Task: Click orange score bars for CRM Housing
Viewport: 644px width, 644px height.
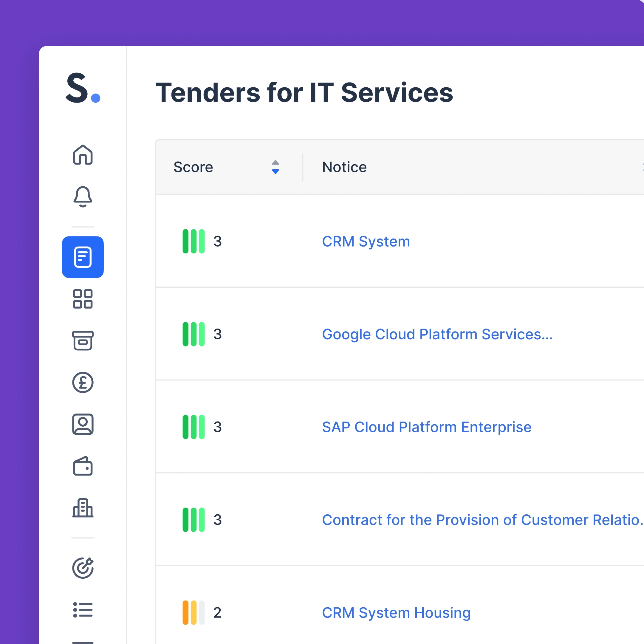Action: tap(194, 613)
